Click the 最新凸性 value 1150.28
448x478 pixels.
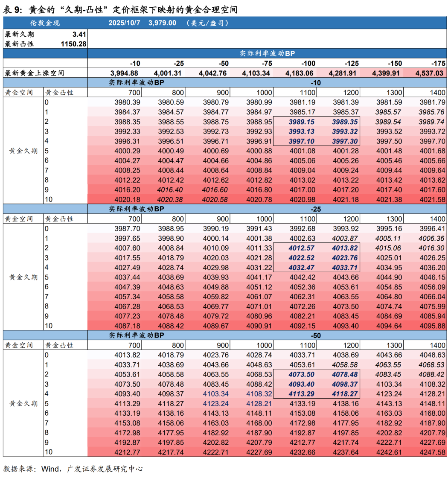point(73,44)
